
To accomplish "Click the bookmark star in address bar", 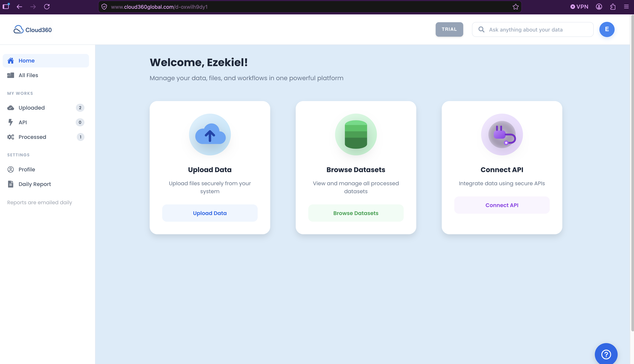I will [515, 6].
